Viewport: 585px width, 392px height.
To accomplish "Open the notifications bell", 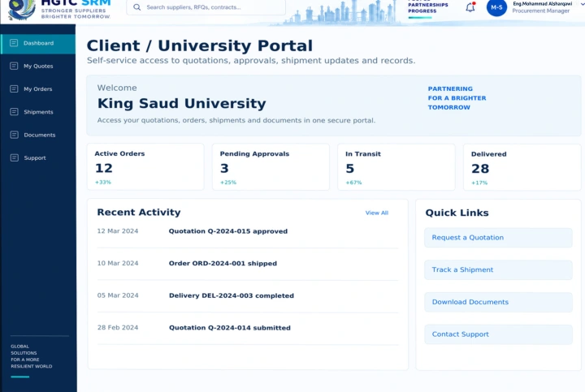I will tap(470, 7).
